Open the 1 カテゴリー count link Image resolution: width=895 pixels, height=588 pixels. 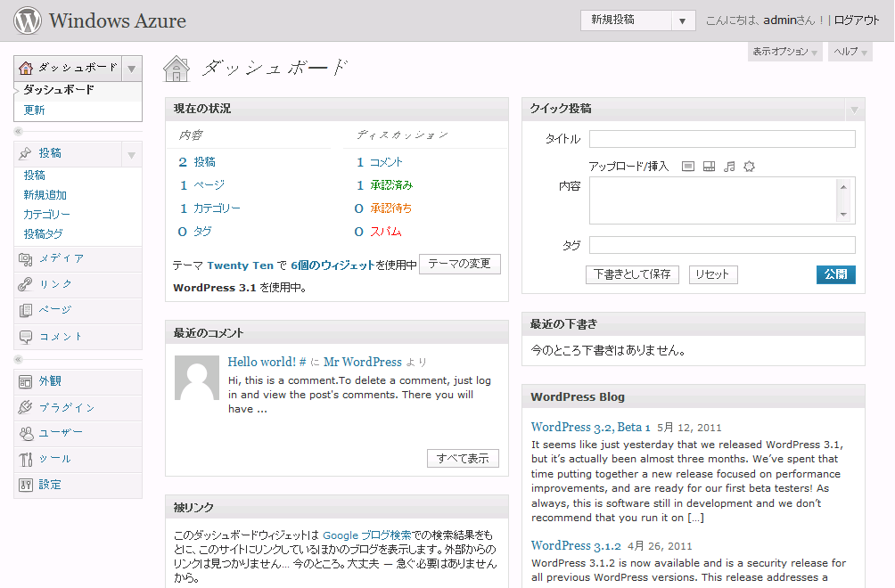pos(210,208)
